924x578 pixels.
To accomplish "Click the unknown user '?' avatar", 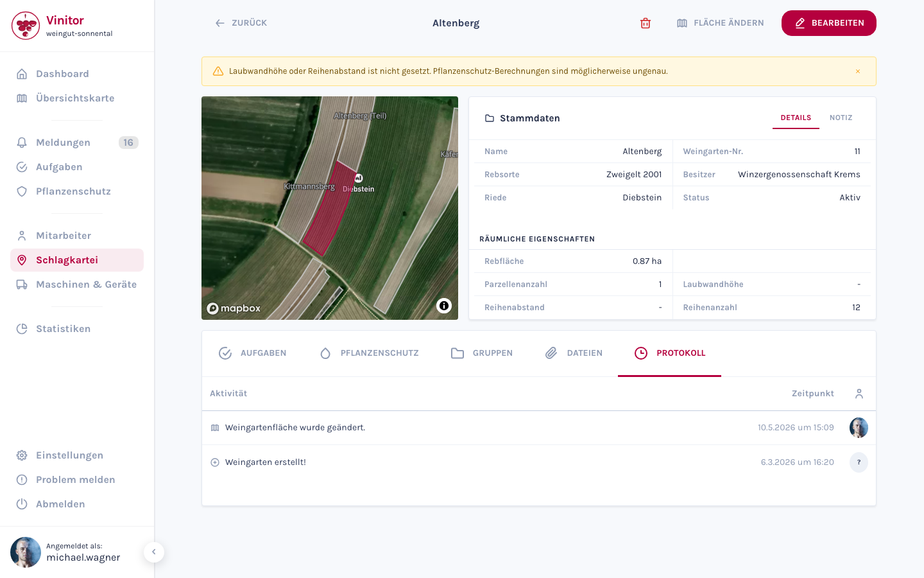I will [x=859, y=462].
